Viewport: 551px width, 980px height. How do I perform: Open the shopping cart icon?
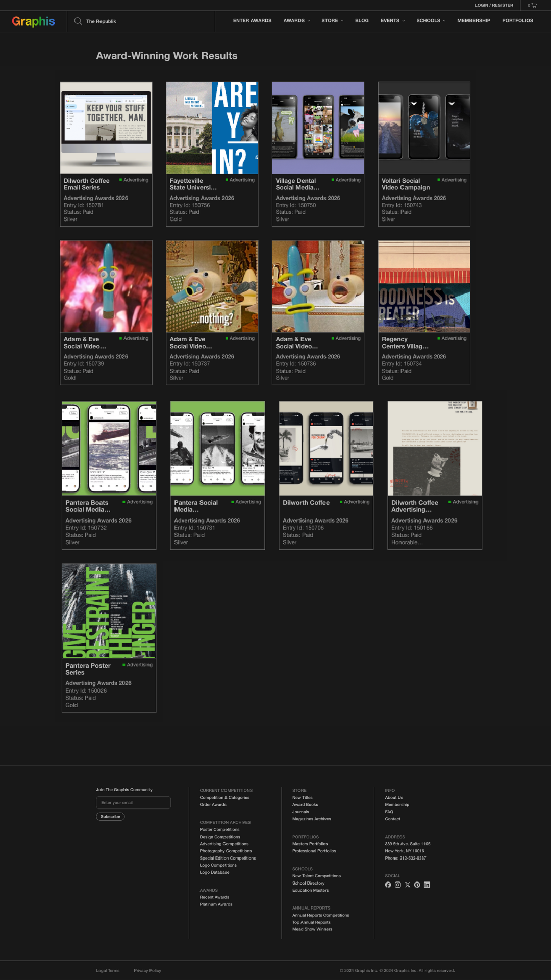534,5
